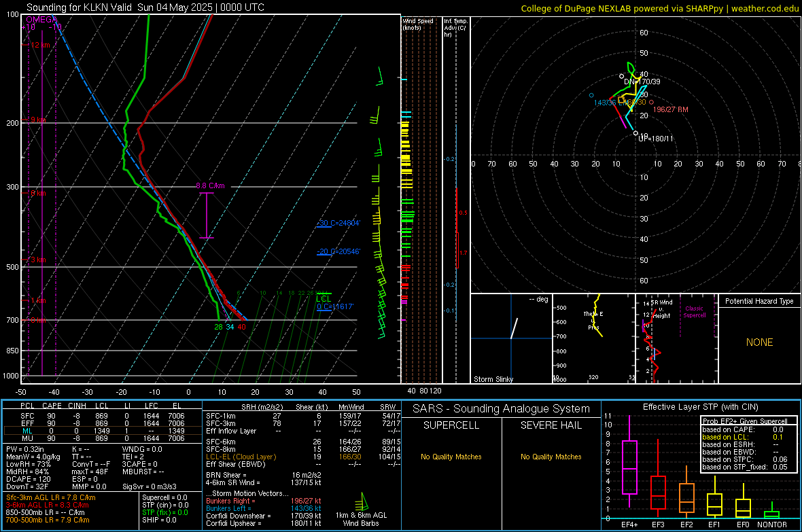Viewport: 802px width, 532px height.
Task: Click the 'Inf. Temp. Adv.' panel label
Action: tap(455, 28)
